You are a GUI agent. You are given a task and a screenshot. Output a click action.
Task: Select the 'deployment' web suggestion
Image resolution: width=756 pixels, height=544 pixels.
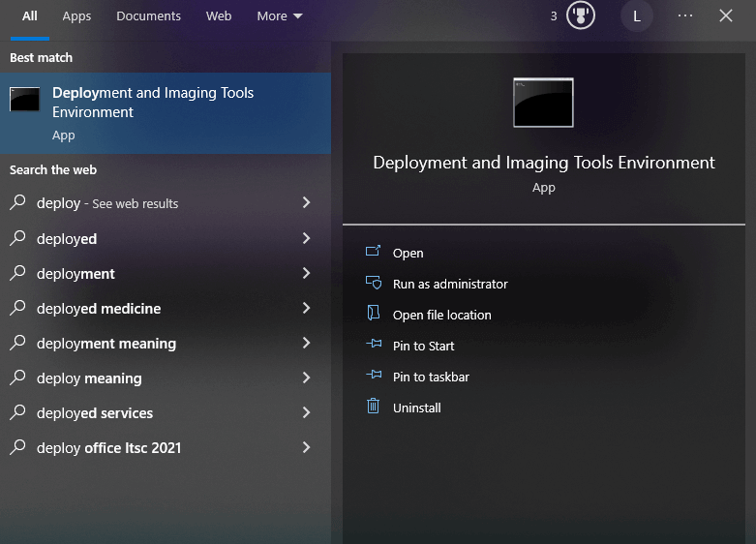pos(166,273)
